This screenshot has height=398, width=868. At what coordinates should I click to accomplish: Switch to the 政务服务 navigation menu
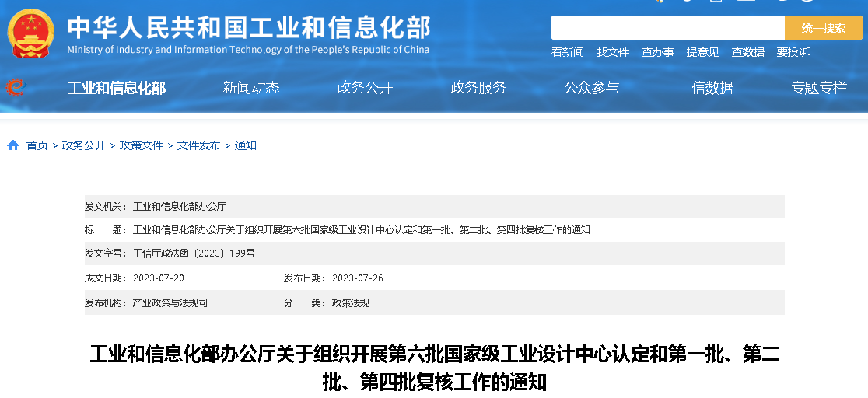click(x=478, y=88)
